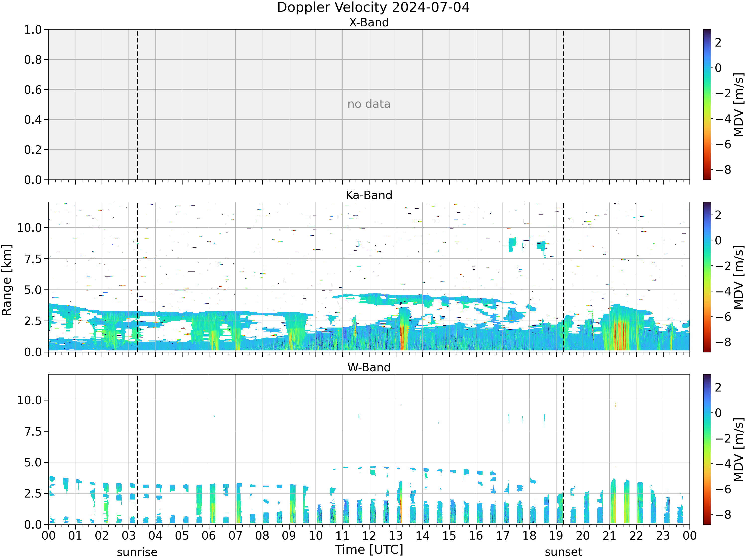Click the sunset label below the time axis

click(x=563, y=552)
